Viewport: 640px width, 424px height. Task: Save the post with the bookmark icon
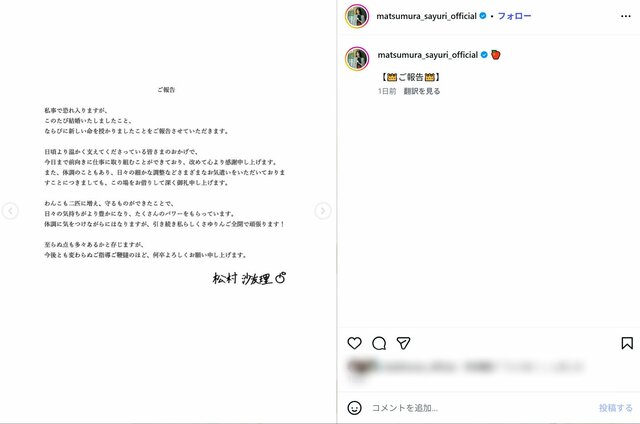pyautogui.click(x=627, y=343)
